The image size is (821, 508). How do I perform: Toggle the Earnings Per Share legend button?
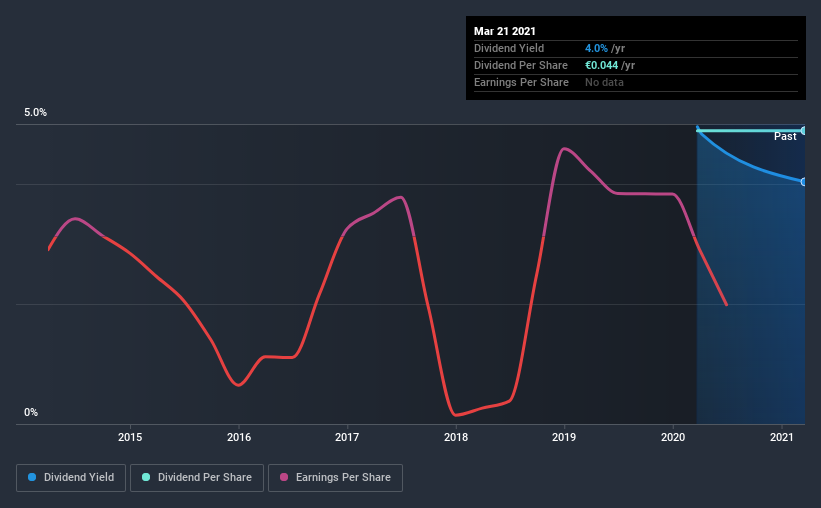[335, 478]
